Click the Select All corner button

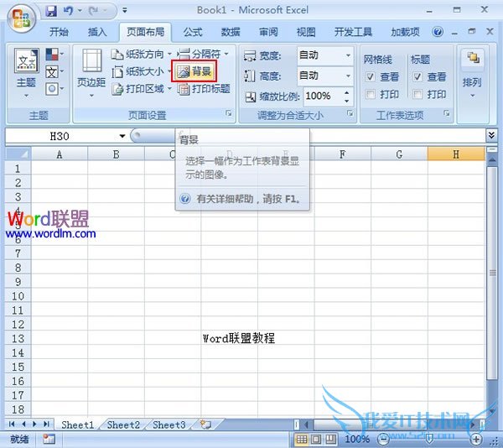[x=18, y=154]
